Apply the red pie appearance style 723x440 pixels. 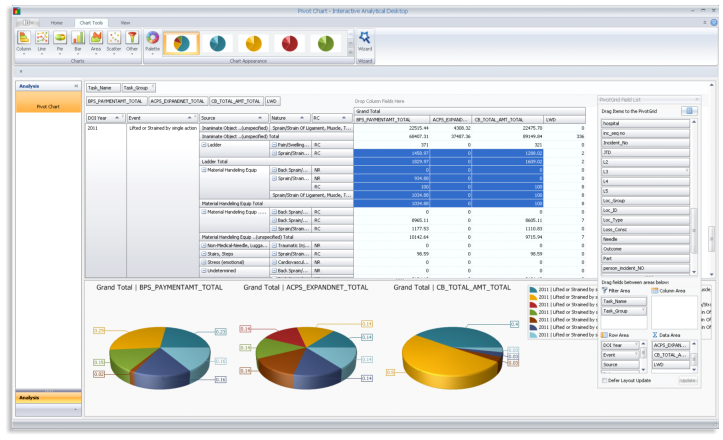(290, 43)
